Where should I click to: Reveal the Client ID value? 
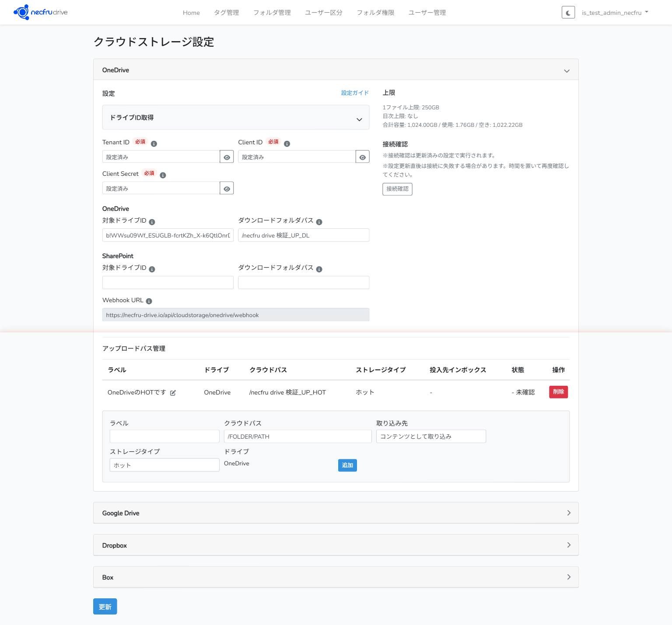(362, 157)
